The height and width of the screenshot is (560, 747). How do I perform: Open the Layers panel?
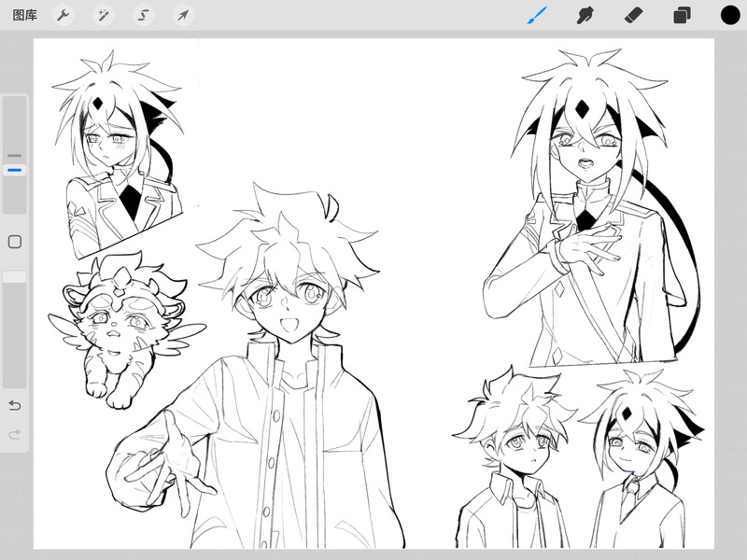(682, 15)
